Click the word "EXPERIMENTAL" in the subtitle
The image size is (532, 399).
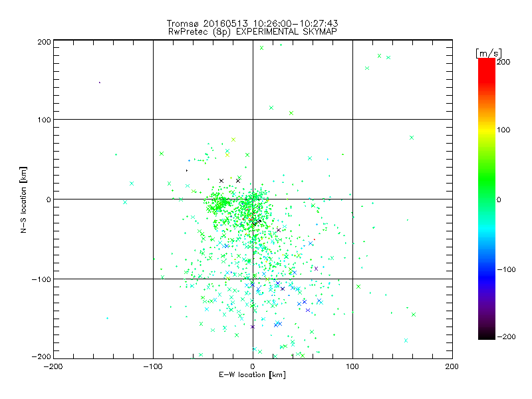coord(267,31)
